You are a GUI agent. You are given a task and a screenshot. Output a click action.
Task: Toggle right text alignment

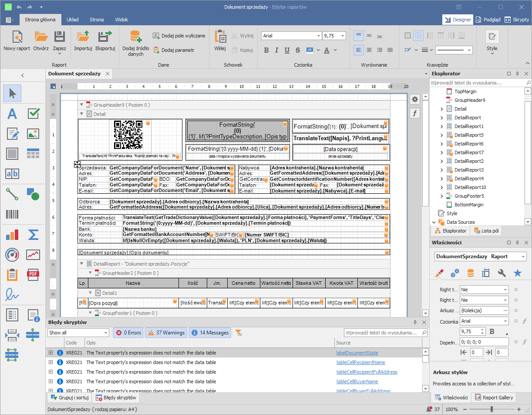pyautogui.click(x=380, y=50)
